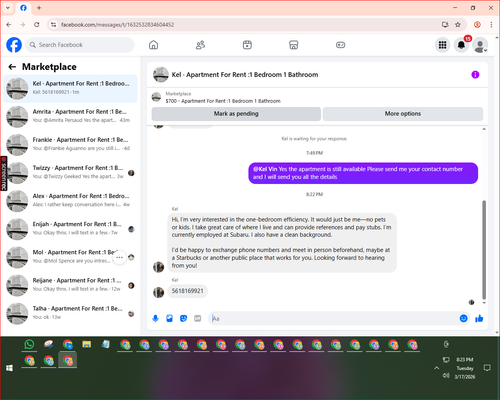This screenshot has height=400, width=500.
Task: Open the Windows notification center
Action: [x=487, y=368]
